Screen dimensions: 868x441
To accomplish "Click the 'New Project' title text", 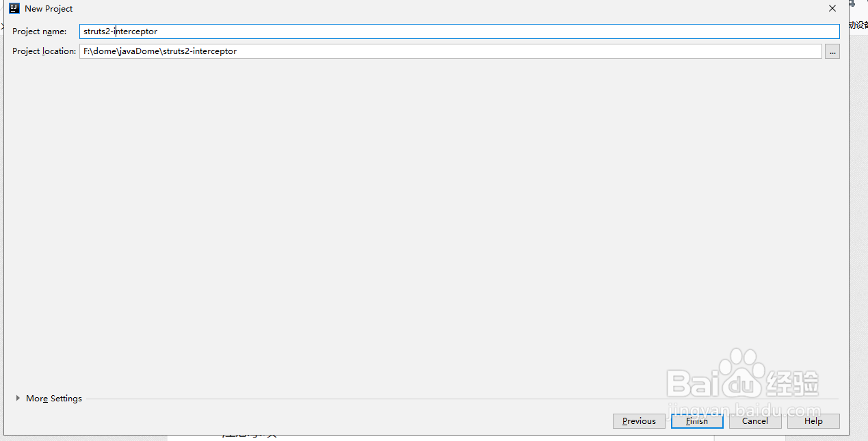I will [x=49, y=9].
